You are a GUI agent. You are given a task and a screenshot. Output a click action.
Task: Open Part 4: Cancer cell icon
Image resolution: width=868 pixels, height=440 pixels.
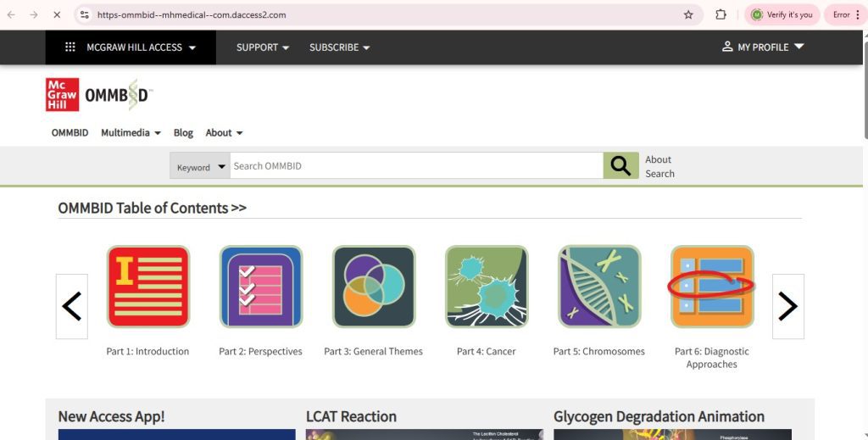[487, 287]
